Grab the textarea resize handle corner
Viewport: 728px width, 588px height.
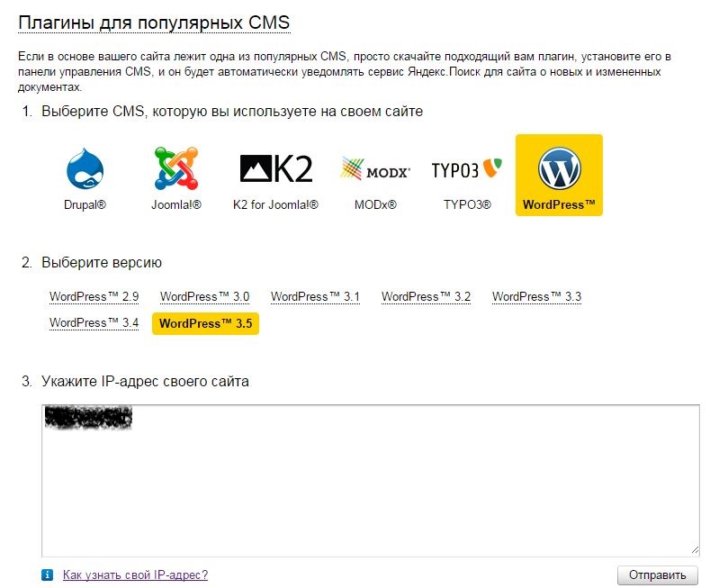pos(695,548)
